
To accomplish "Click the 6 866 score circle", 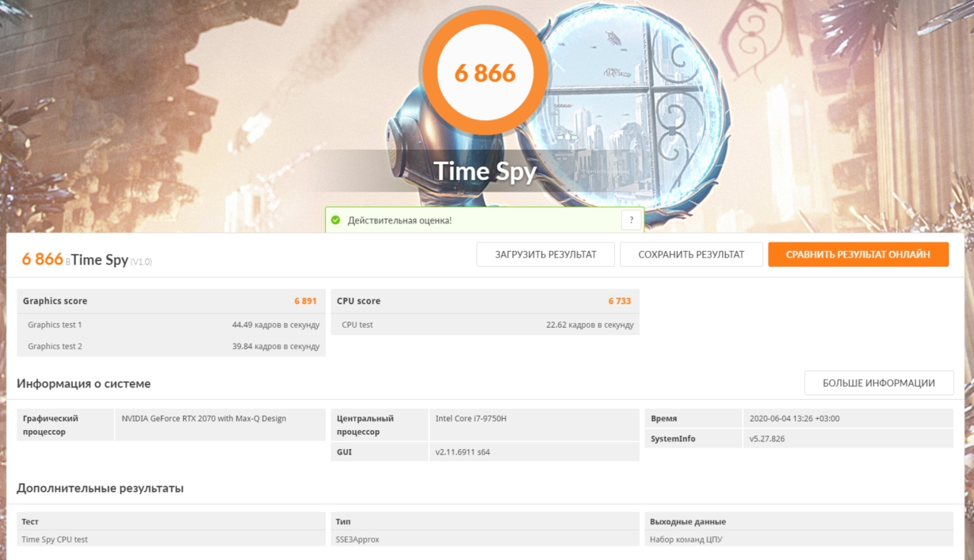I will click(485, 73).
